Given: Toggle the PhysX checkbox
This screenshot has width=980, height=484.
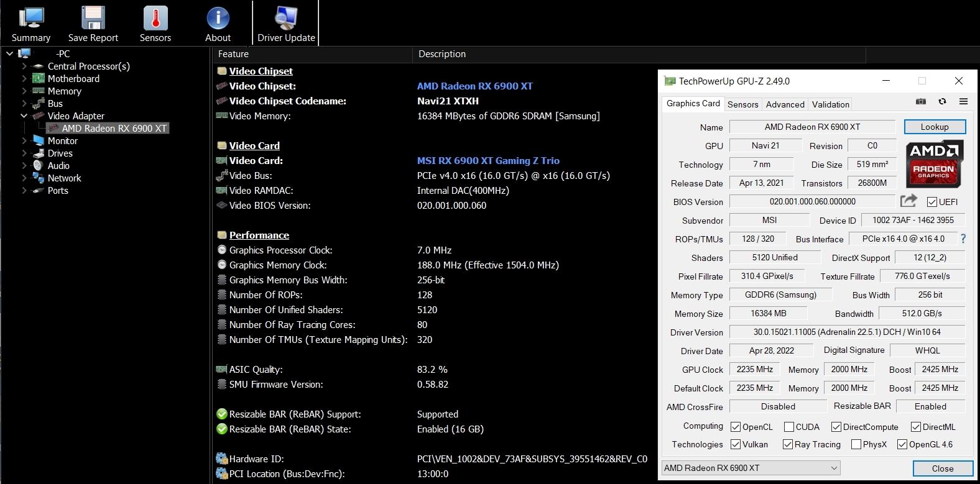Looking at the screenshot, I should (x=856, y=444).
